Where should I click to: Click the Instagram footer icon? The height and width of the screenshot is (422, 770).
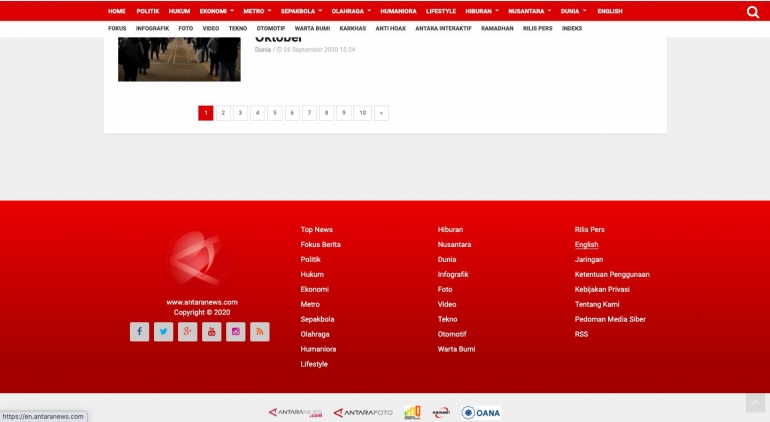pos(236,332)
